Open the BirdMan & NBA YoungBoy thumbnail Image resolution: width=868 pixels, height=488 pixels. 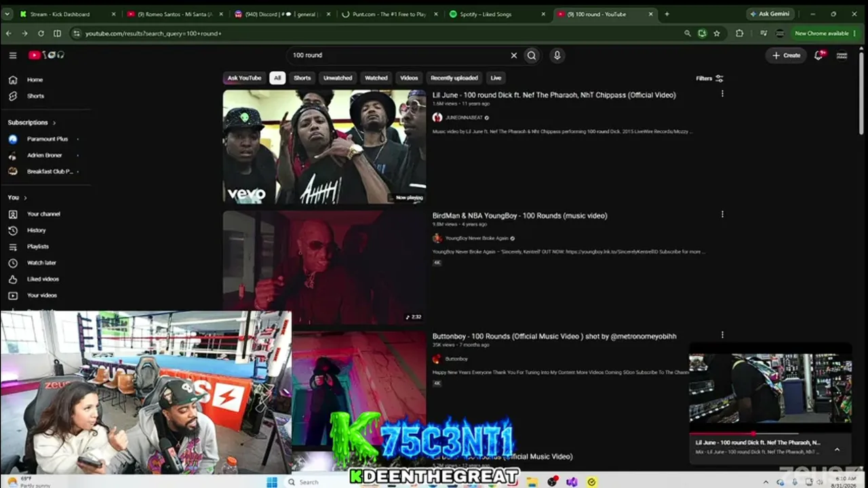point(324,267)
